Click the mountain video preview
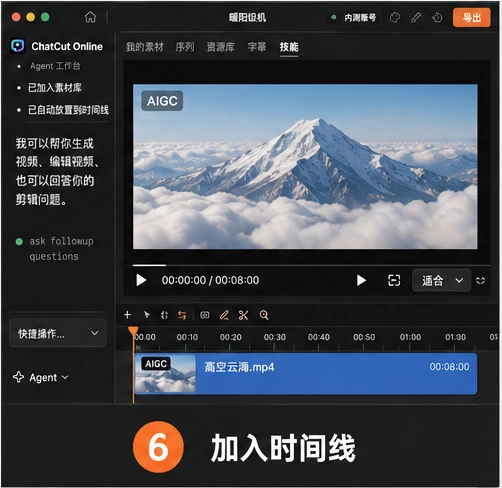The image size is (502, 488). tap(305, 167)
